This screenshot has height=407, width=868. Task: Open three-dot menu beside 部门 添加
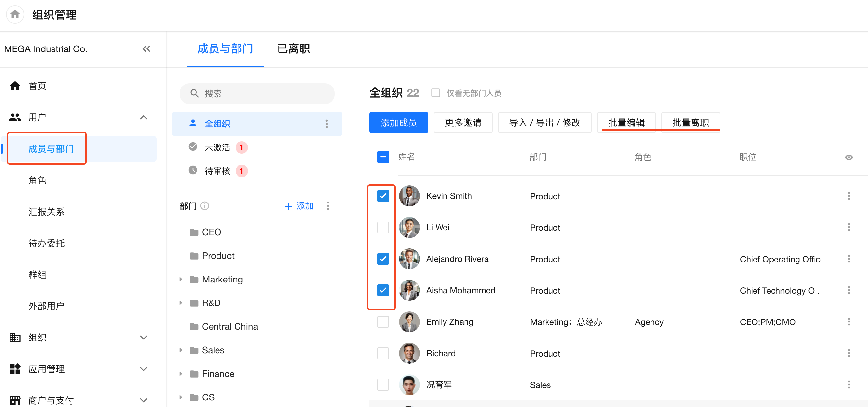(x=328, y=206)
